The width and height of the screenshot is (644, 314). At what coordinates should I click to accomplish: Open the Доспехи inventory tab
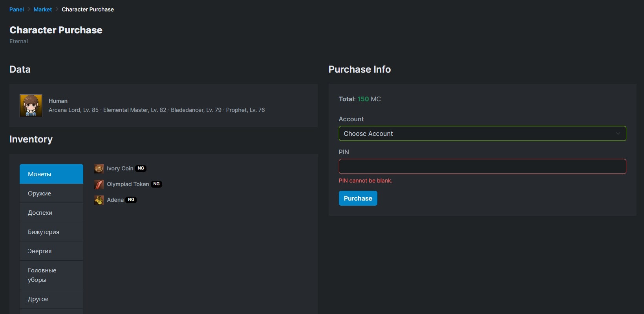click(x=51, y=213)
